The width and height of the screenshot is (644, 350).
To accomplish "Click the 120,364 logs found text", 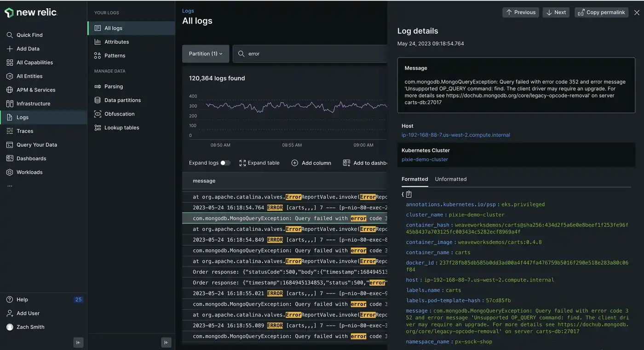I will (217, 78).
